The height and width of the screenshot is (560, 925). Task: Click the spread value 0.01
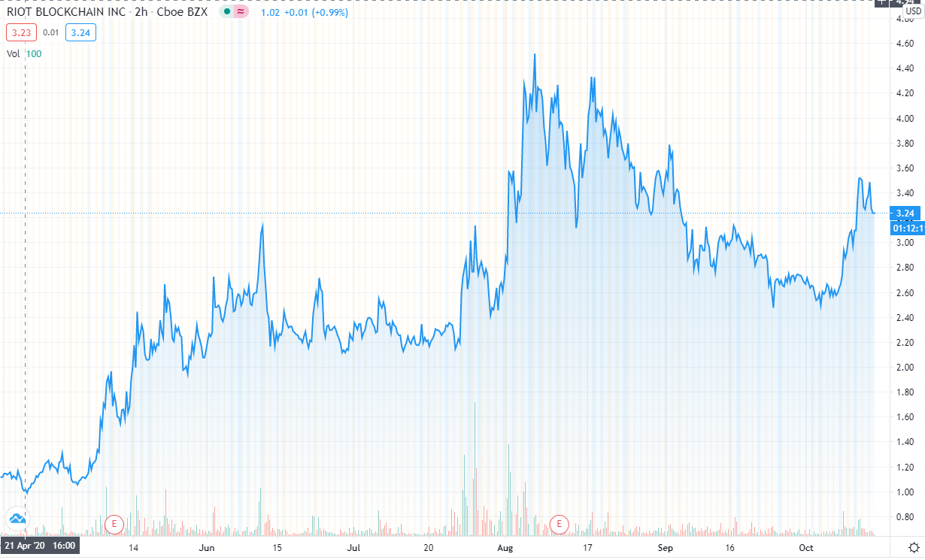pyautogui.click(x=50, y=32)
